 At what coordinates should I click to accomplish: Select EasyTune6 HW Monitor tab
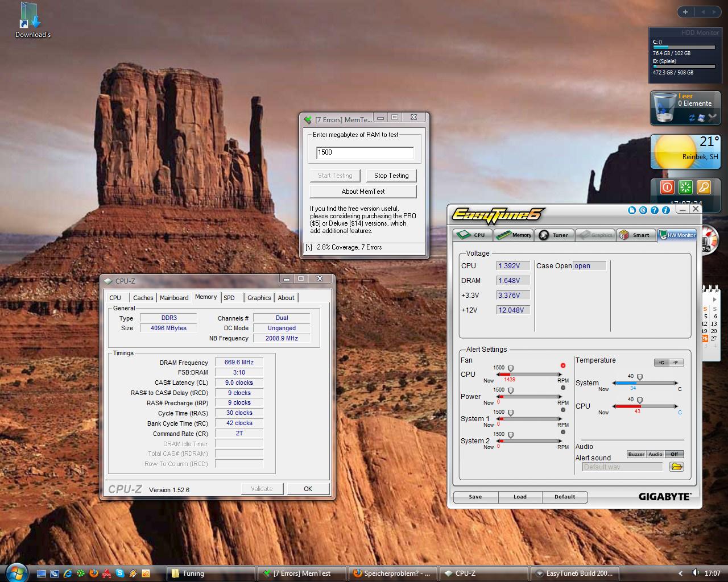pyautogui.click(x=677, y=235)
